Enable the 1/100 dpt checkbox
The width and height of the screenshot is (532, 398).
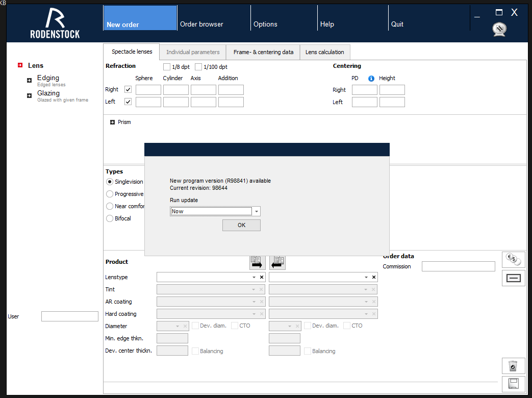click(198, 67)
